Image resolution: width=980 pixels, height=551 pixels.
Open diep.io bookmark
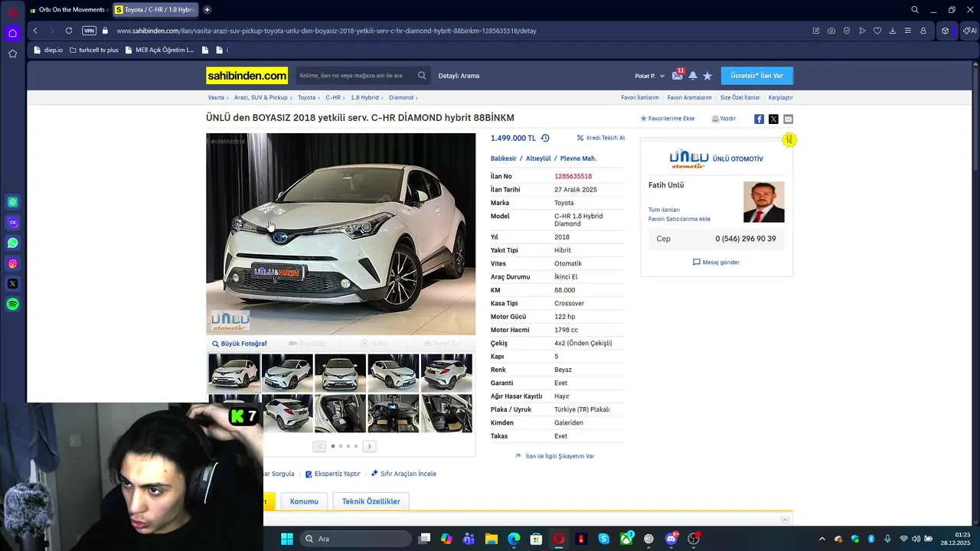point(48,50)
